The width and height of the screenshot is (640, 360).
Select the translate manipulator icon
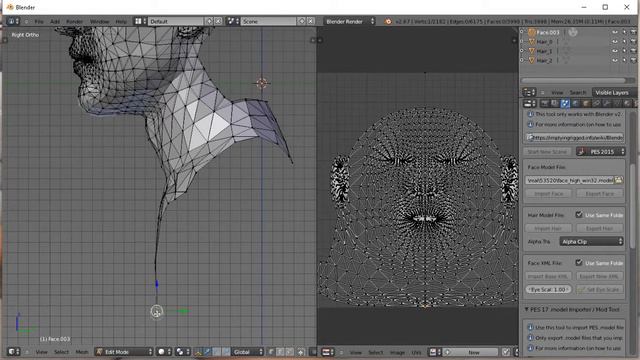point(207,352)
